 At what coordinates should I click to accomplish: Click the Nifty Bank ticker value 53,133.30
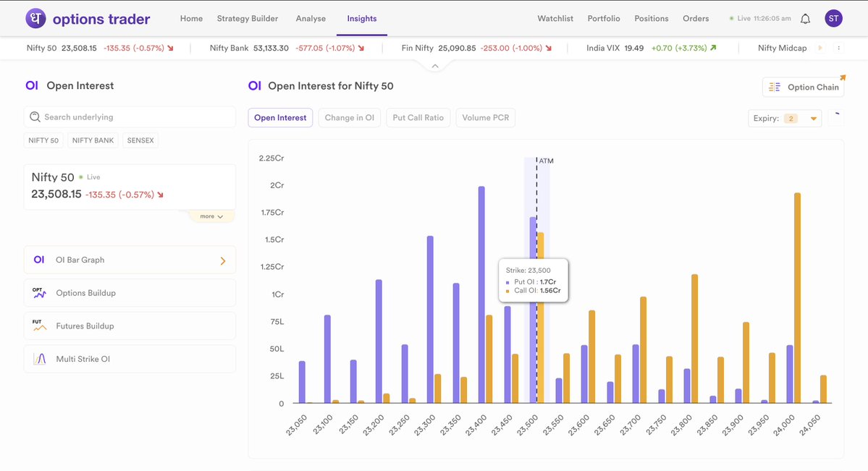271,48
